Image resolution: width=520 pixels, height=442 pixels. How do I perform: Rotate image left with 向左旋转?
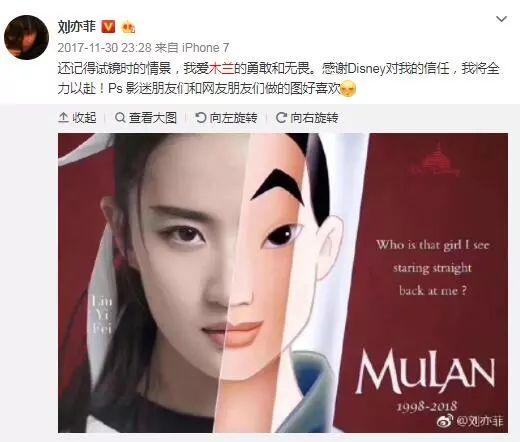(226, 118)
